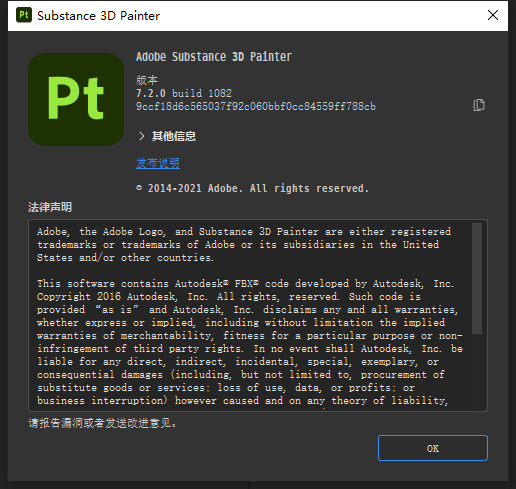
Task: Click the large green Pt application logo
Action: click(76, 99)
